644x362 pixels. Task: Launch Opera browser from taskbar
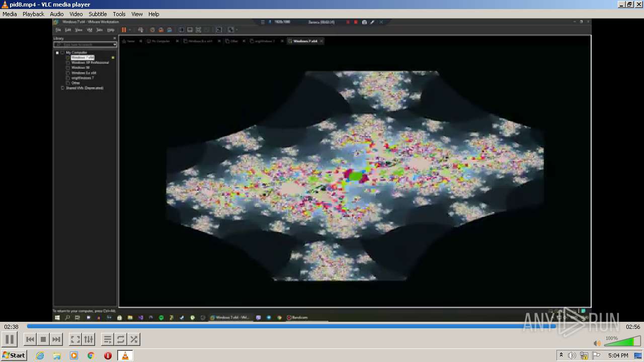tap(108, 355)
